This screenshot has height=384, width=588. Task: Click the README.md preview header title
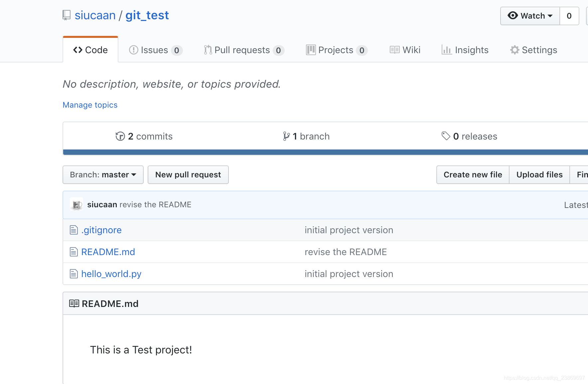[x=110, y=304]
